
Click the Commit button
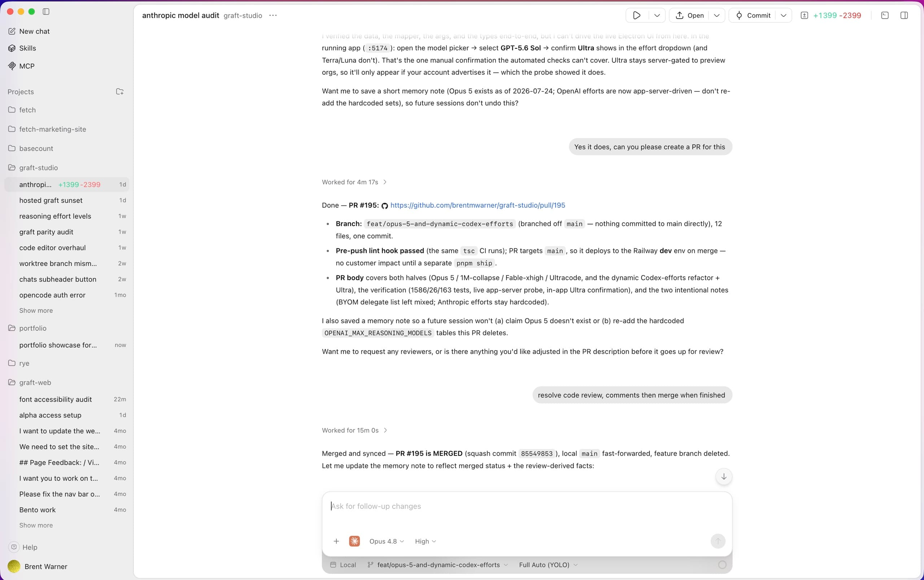(753, 15)
